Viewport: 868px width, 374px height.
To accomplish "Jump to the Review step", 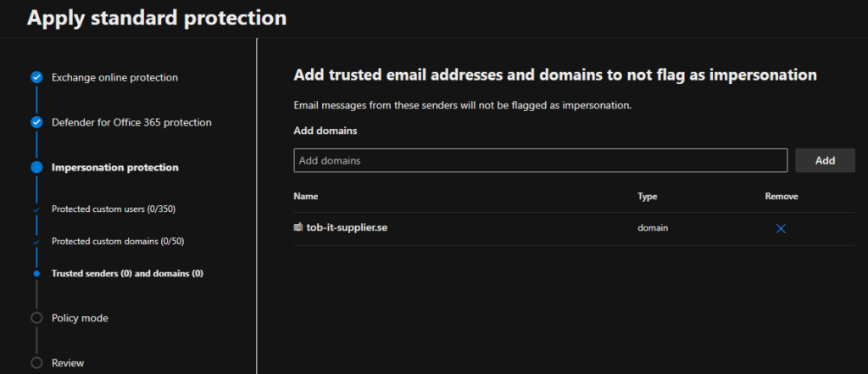I will 68,363.
